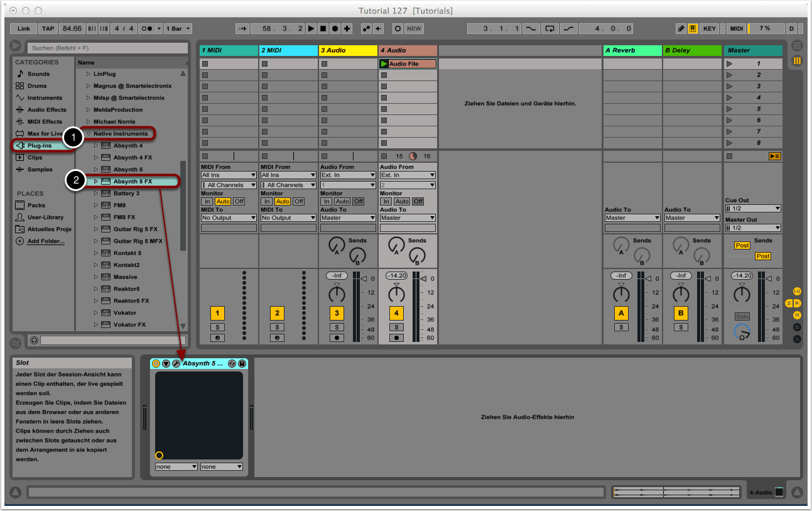The image size is (812, 511).
Task: Click the arrangement Record button
Action: click(x=335, y=29)
